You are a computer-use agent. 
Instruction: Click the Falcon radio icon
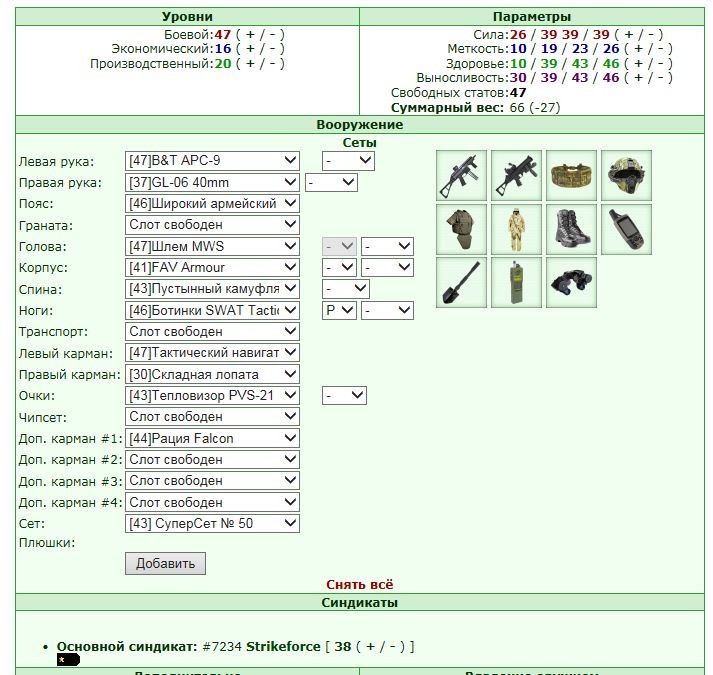tap(516, 282)
